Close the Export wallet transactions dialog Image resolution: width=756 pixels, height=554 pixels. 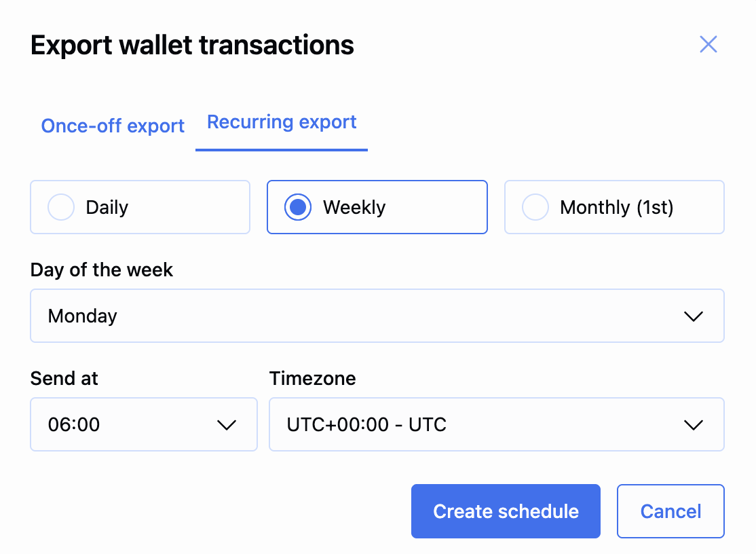[x=708, y=45]
